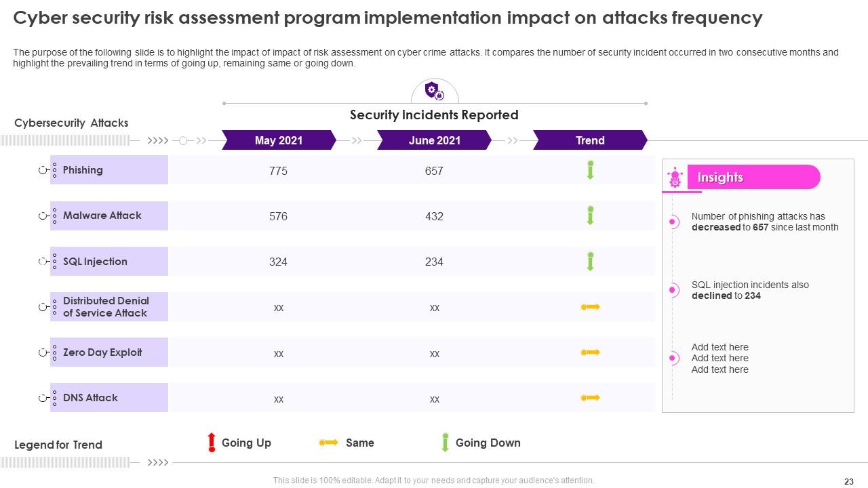Click the first pink bullet in Insights
The width and height of the screenshot is (868, 488).
tap(673, 222)
